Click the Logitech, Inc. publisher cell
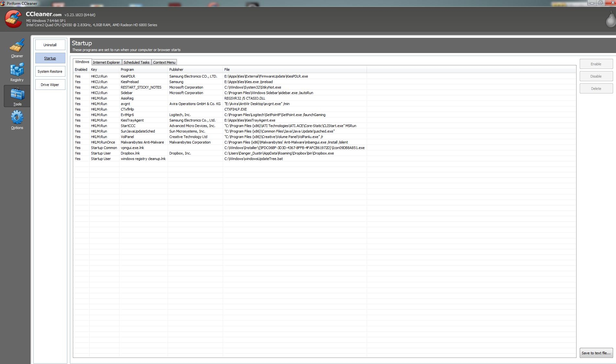Viewport: 616px width, 364px height. pyautogui.click(x=180, y=115)
